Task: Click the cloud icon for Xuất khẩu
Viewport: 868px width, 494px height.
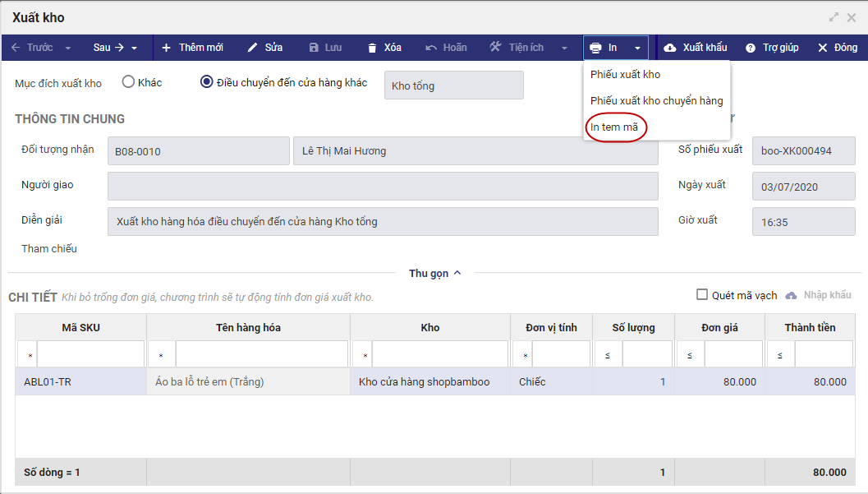Action: tap(670, 48)
